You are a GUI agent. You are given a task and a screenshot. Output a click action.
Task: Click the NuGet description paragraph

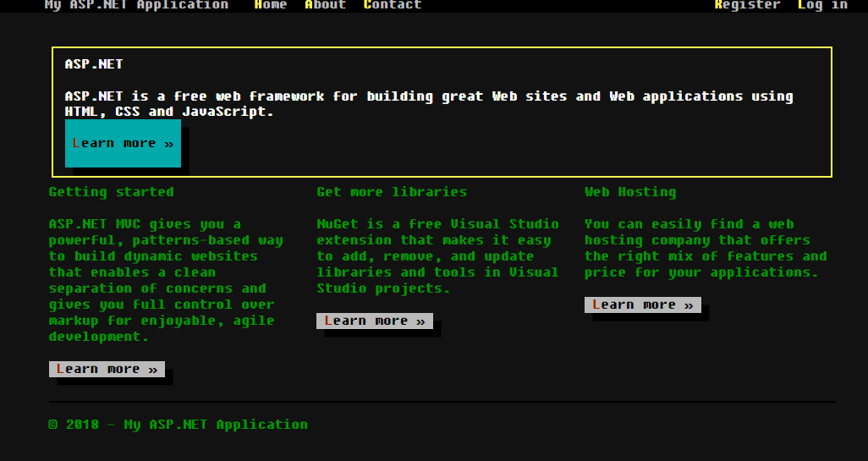[438, 256]
